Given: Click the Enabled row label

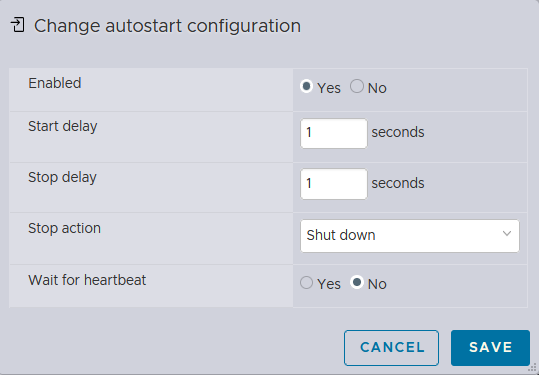Looking at the screenshot, I should [x=55, y=83].
